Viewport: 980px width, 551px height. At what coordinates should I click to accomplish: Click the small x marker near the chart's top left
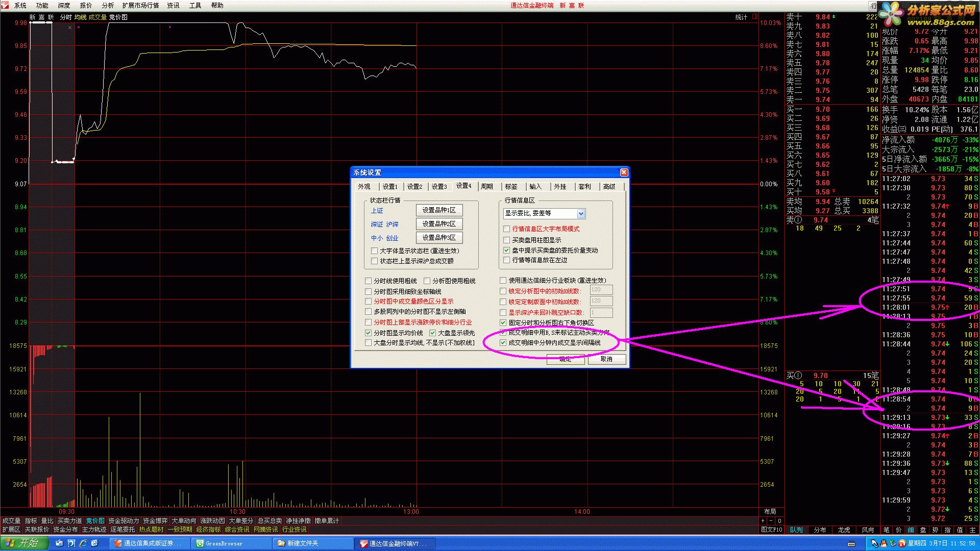pos(70,28)
